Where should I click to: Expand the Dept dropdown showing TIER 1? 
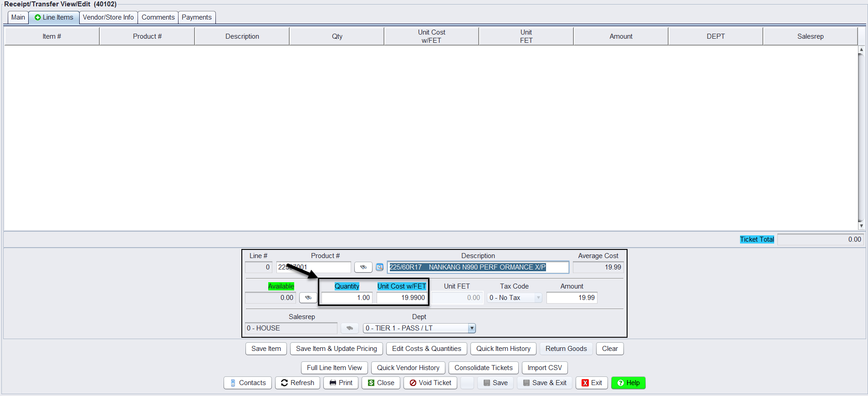coord(472,328)
